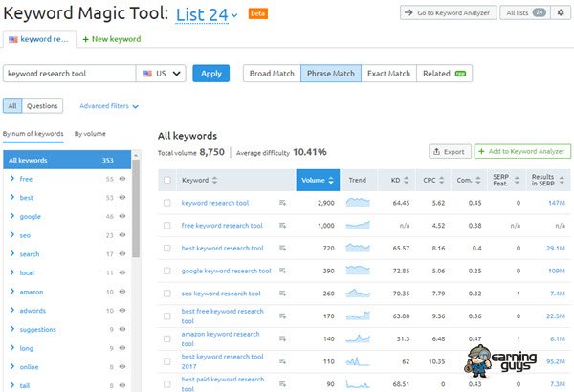The image size is (574, 392).
Task: Open the List 24 dropdown
Action: 207,15
